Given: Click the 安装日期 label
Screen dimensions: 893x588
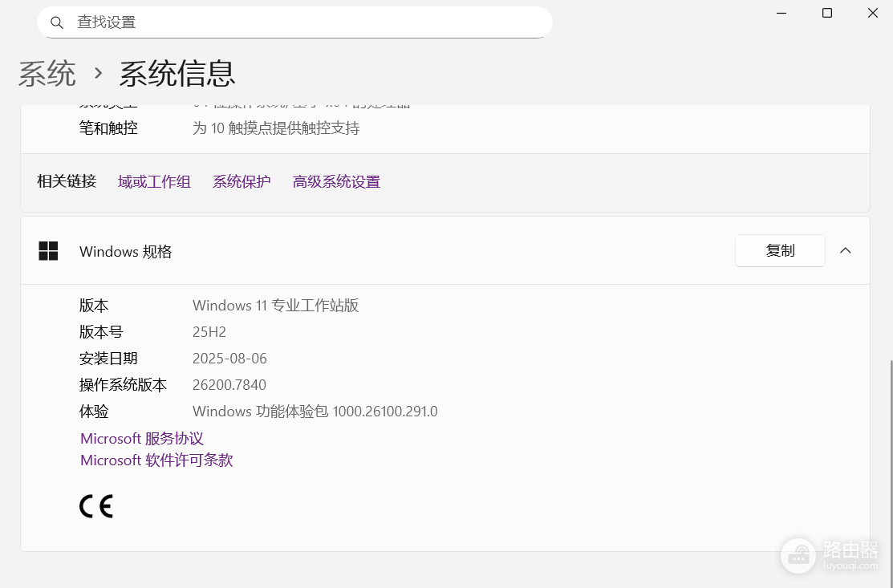Looking at the screenshot, I should [x=108, y=359].
